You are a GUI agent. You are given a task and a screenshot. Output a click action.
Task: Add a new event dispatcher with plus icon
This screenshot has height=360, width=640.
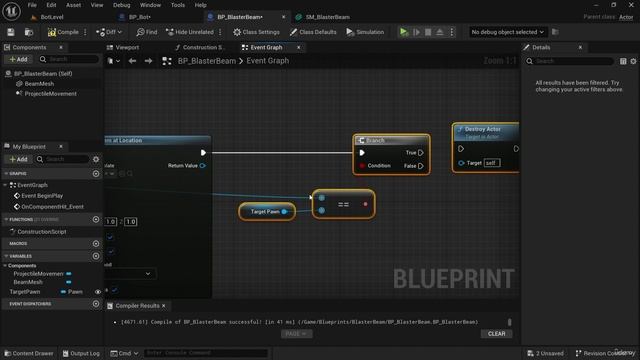(x=96, y=304)
